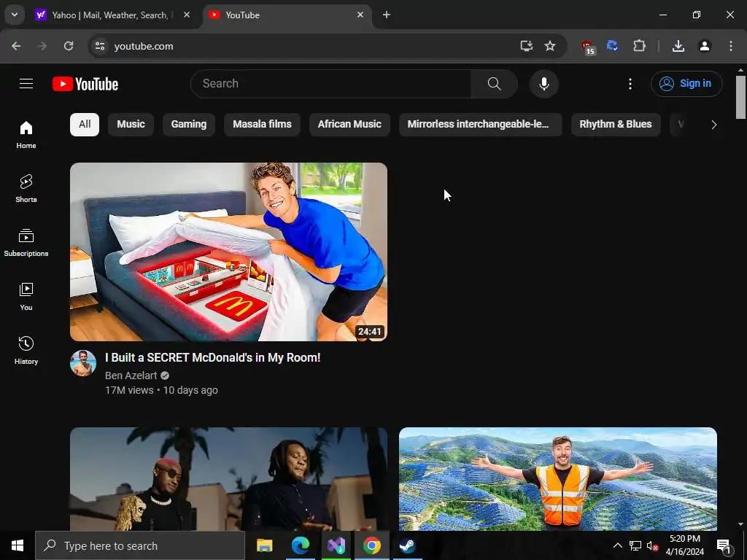Close the YouTube tab

coord(360,15)
